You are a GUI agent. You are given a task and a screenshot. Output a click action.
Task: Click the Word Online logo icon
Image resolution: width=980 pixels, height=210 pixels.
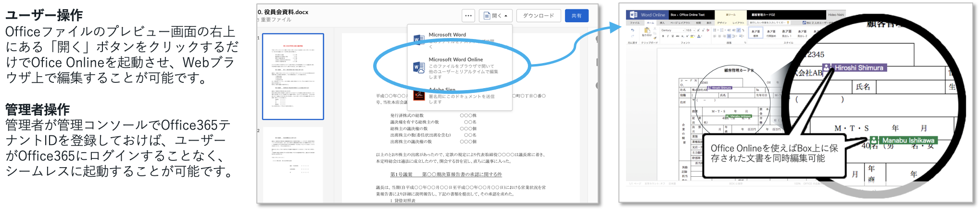(x=633, y=15)
